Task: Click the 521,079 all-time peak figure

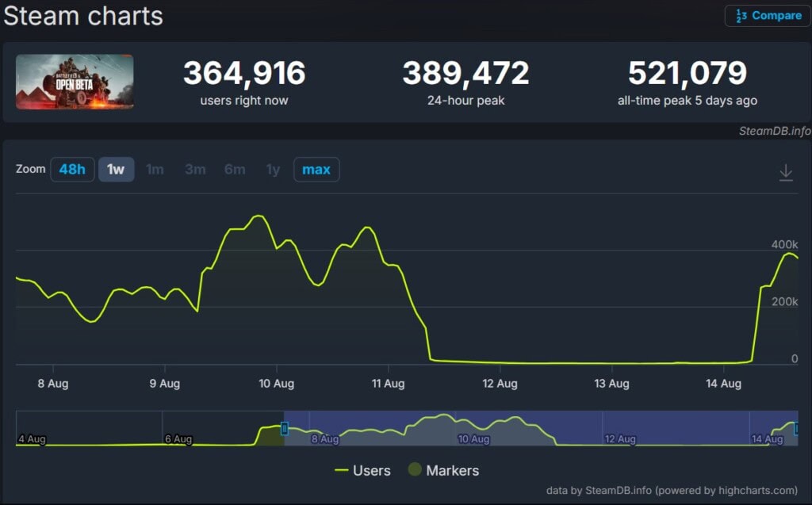Action: [x=688, y=72]
